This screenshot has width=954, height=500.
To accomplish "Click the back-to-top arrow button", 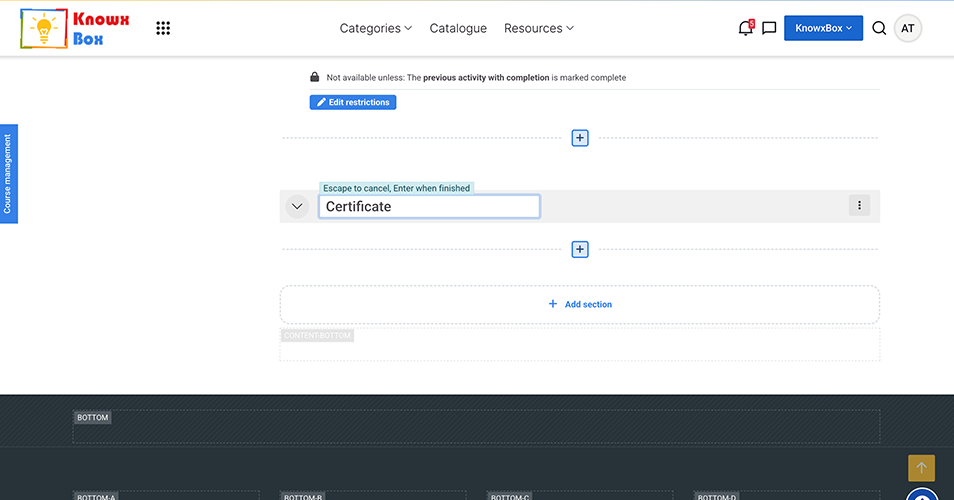I will (x=921, y=468).
